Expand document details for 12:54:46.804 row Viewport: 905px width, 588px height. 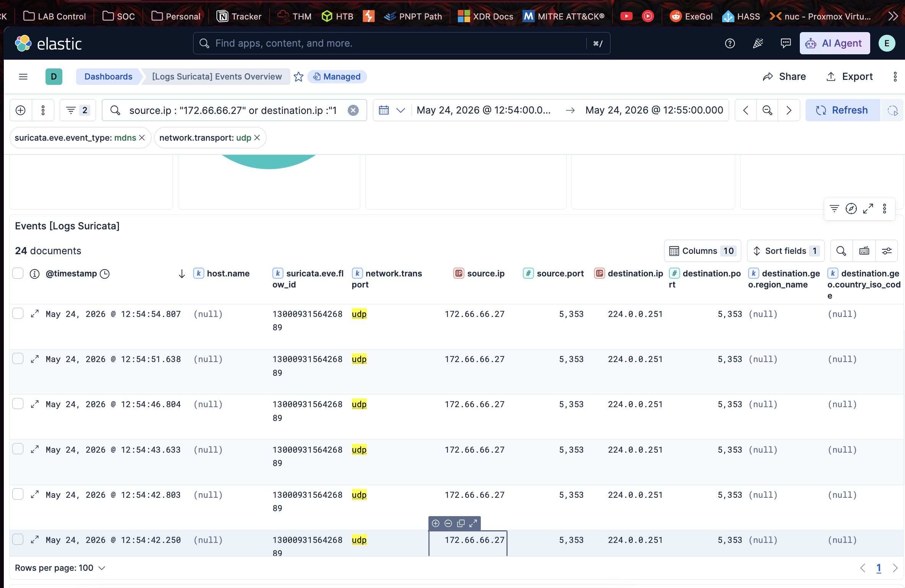click(35, 404)
